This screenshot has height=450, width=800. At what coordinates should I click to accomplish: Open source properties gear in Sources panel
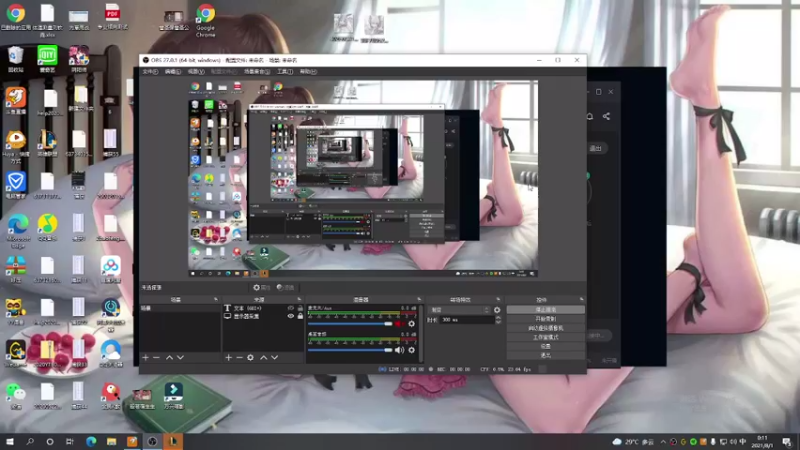point(251,358)
